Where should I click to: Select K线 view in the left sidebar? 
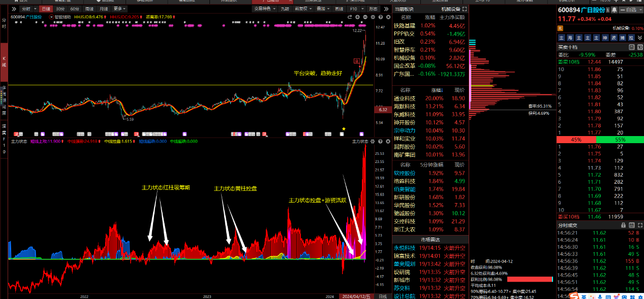(4, 62)
